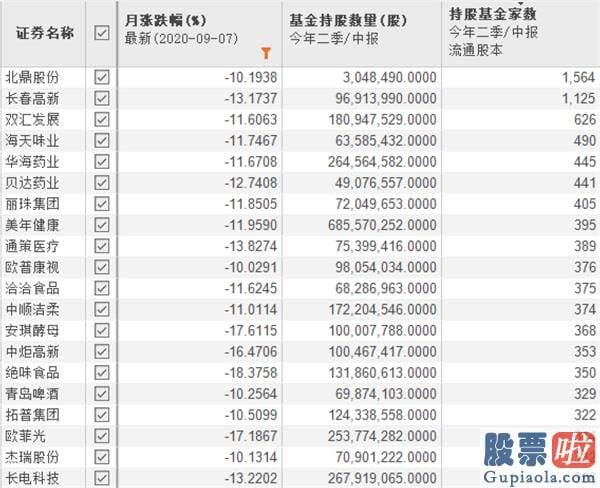The image size is (600, 488).
Task: Toggle the checkbox for 中顺洁柔
Action: [102, 309]
